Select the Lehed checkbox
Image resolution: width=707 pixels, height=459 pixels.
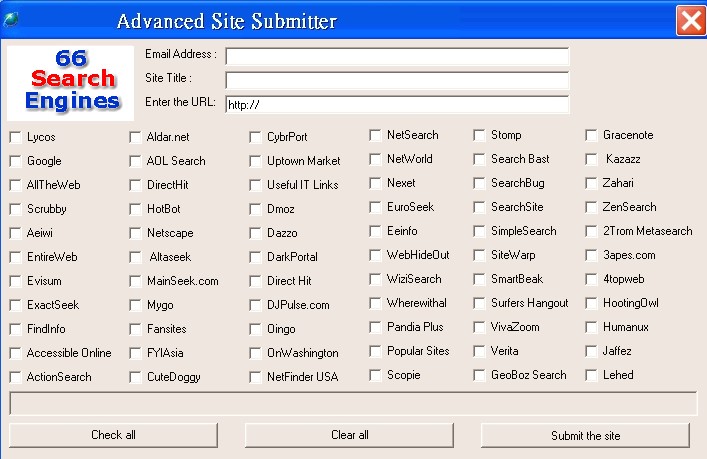[x=591, y=375]
